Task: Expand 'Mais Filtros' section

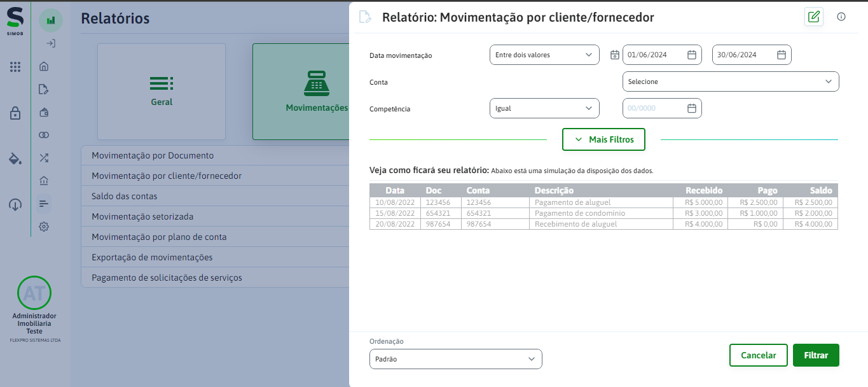Action: coord(603,139)
